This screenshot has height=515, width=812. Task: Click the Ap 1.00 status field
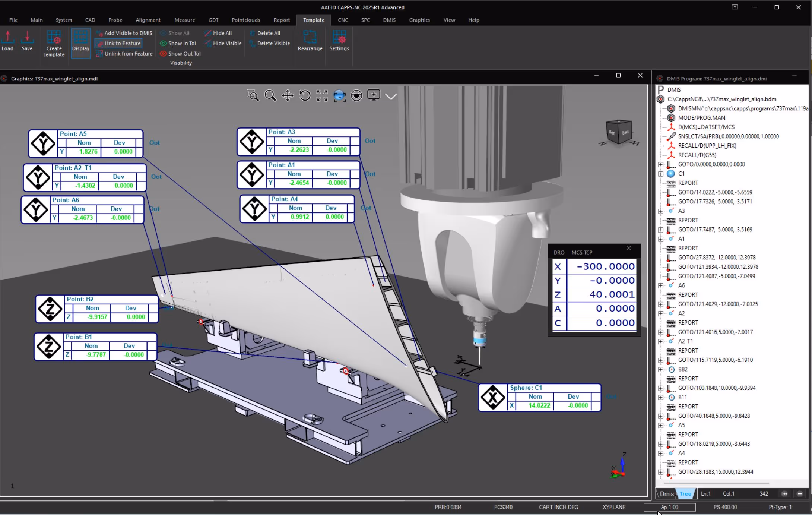tap(669, 507)
